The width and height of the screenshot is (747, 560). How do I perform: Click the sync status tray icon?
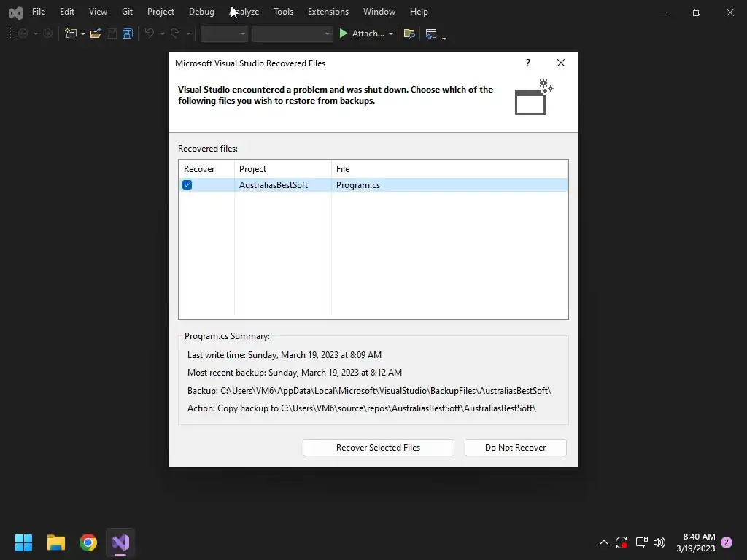(622, 542)
